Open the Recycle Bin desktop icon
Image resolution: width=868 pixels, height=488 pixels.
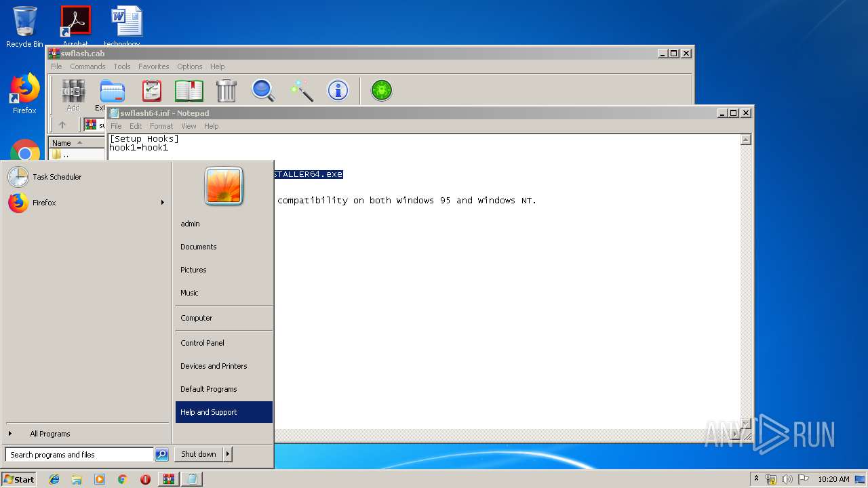tap(24, 27)
